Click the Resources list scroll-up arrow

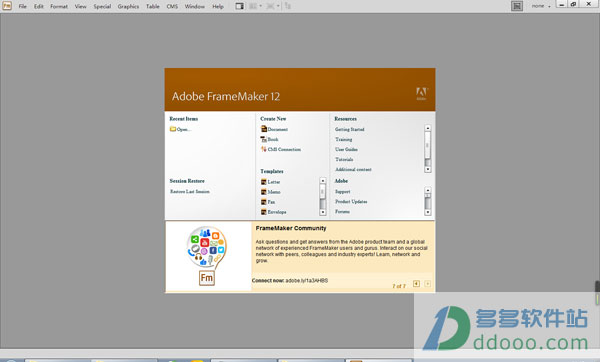click(427, 128)
